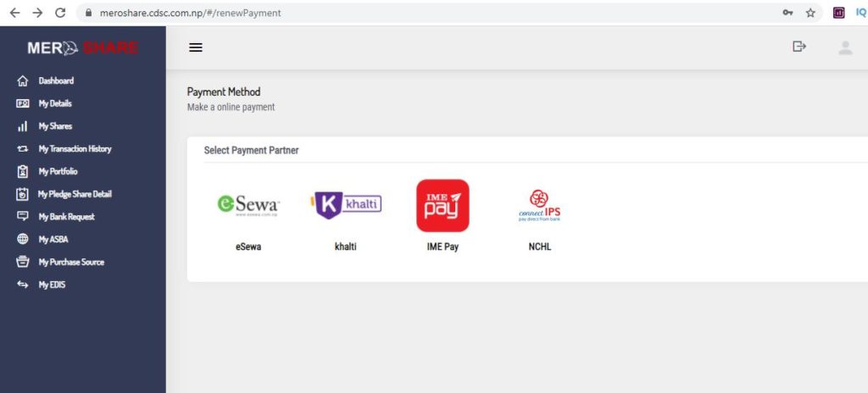
Task: Click the My Bank Request chat icon
Action: (x=23, y=217)
